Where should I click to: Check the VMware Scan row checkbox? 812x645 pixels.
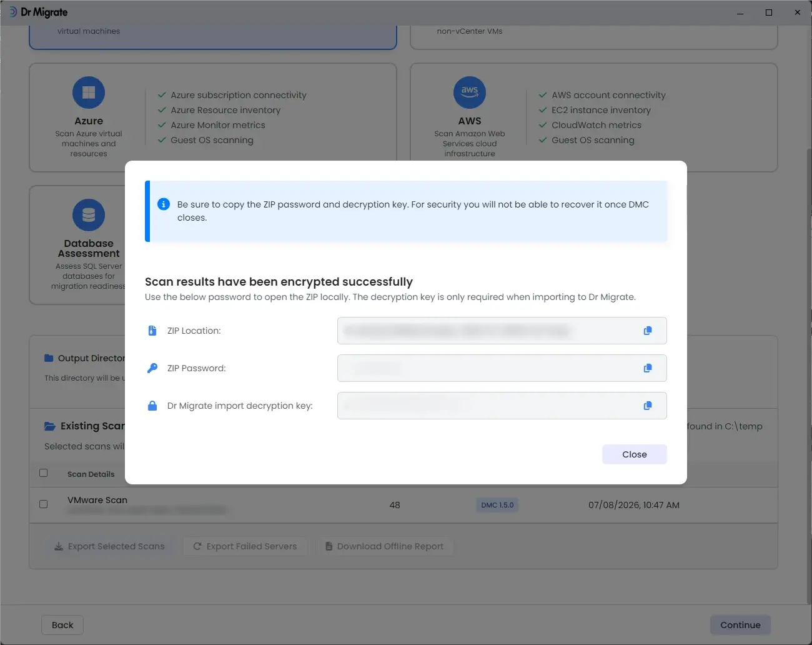point(44,504)
